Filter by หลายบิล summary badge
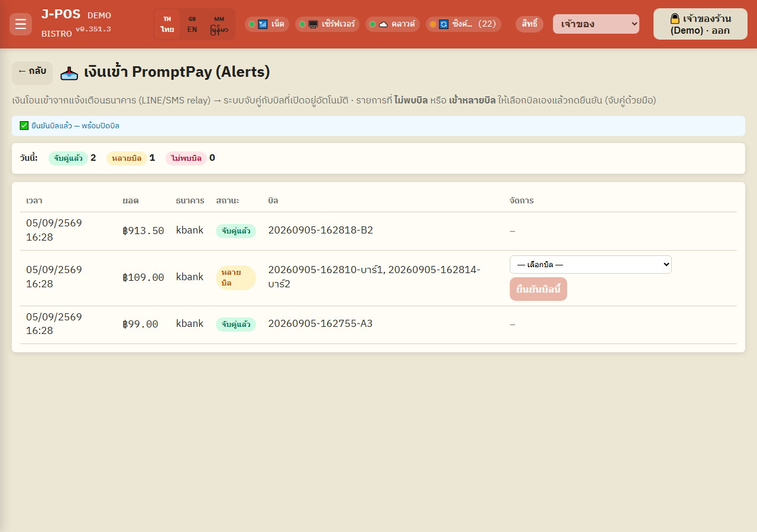 127,158
